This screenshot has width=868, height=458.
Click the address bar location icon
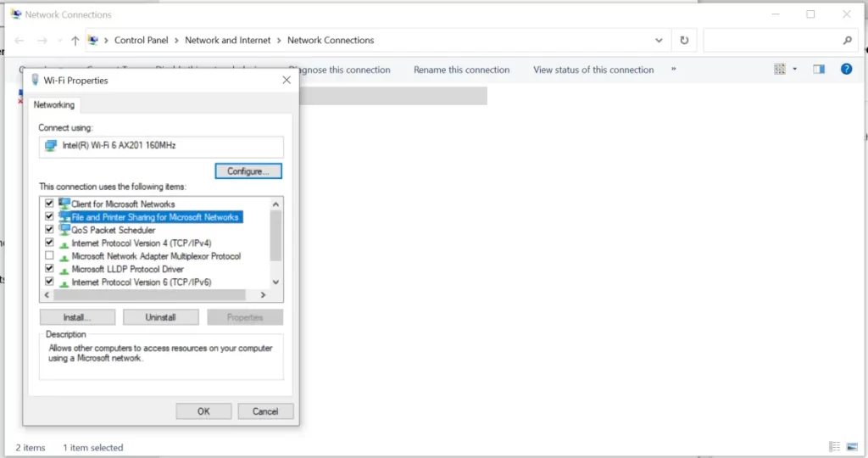[93, 41]
